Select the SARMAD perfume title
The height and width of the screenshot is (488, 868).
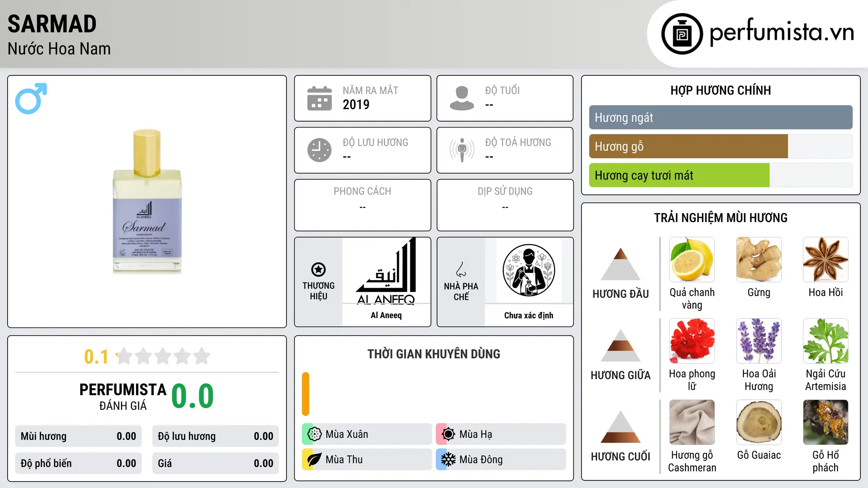point(52,24)
